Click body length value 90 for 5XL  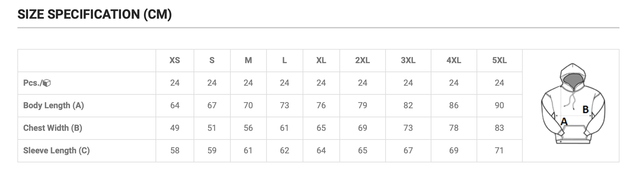tap(499, 105)
